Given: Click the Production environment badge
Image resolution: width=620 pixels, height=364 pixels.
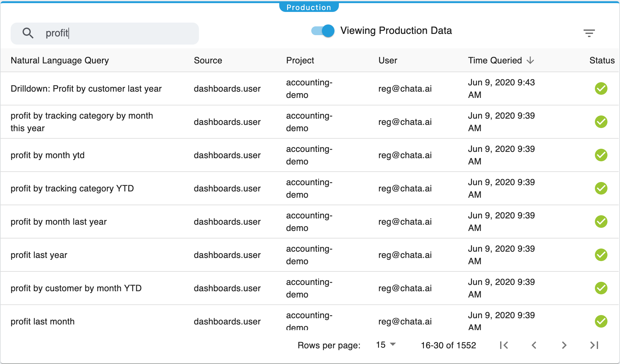Looking at the screenshot, I should pyautogui.click(x=309, y=7).
